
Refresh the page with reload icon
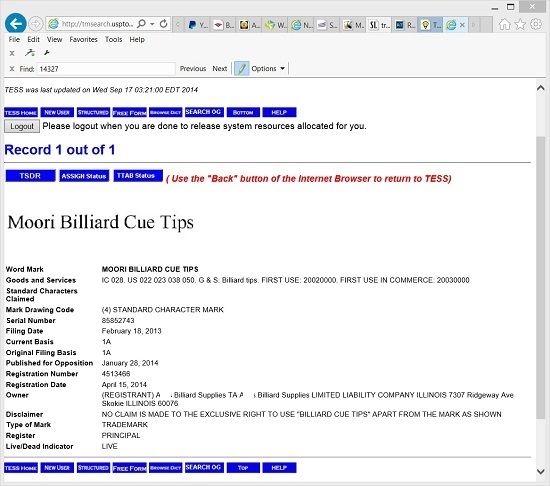(163, 24)
